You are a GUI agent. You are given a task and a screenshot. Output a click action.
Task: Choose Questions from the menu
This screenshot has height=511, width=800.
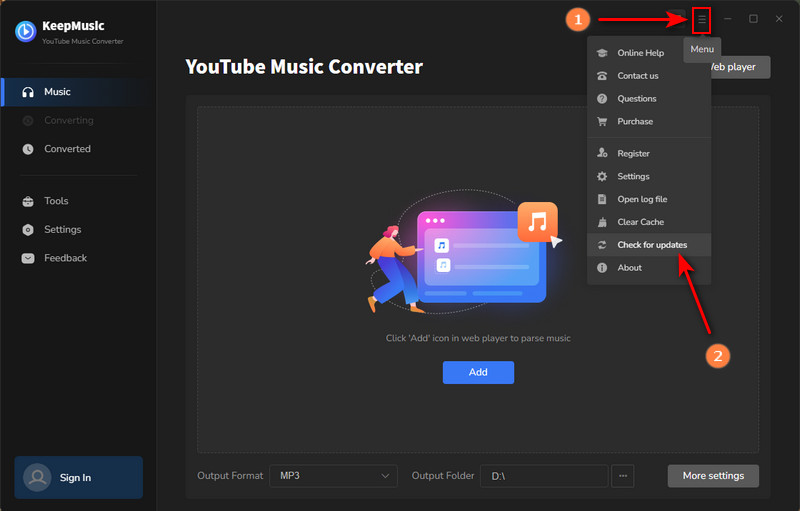[x=648, y=98]
